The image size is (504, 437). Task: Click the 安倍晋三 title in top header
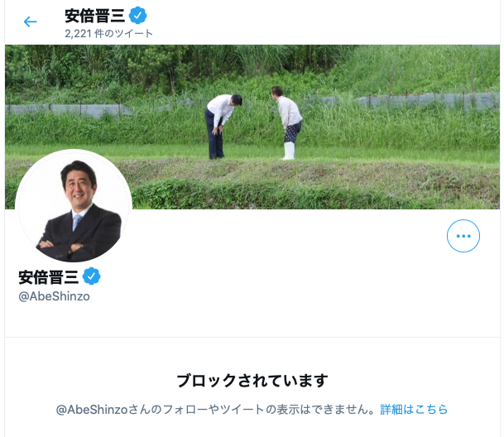(95, 16)
